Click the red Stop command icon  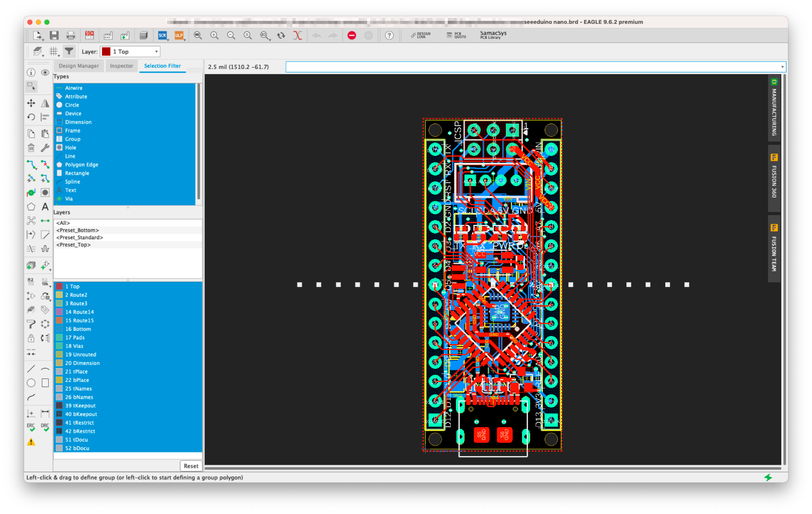coord(351,35)
